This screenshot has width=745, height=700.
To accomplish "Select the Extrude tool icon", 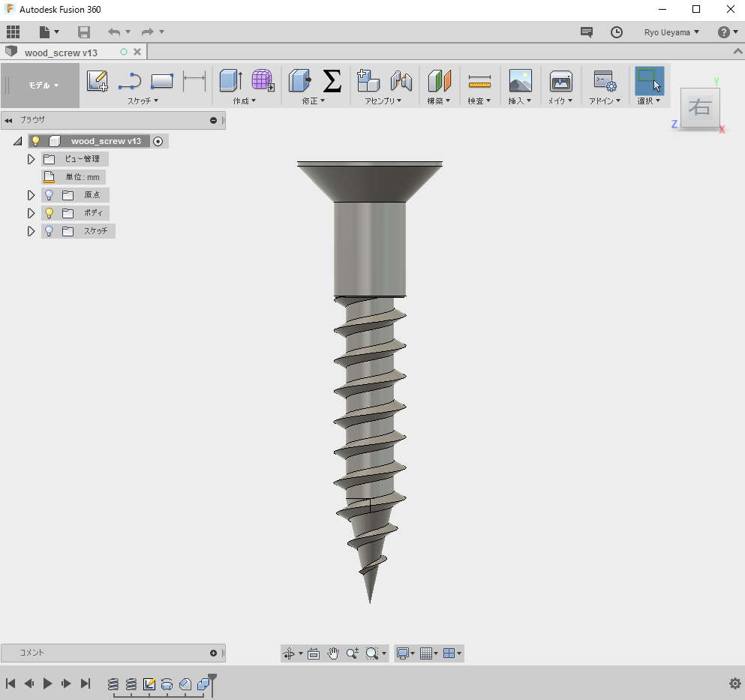I will pyautogui.click(x=231, y=80).
